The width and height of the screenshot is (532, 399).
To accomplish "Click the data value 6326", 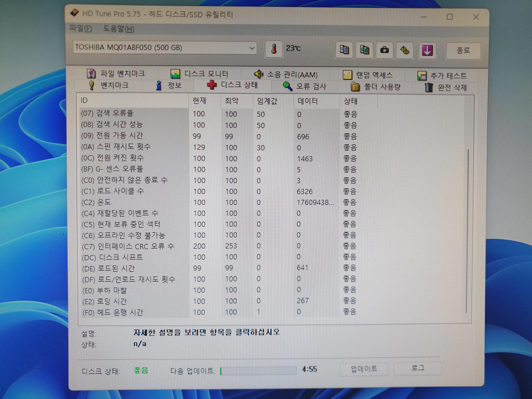I will (x=305, y=191).
